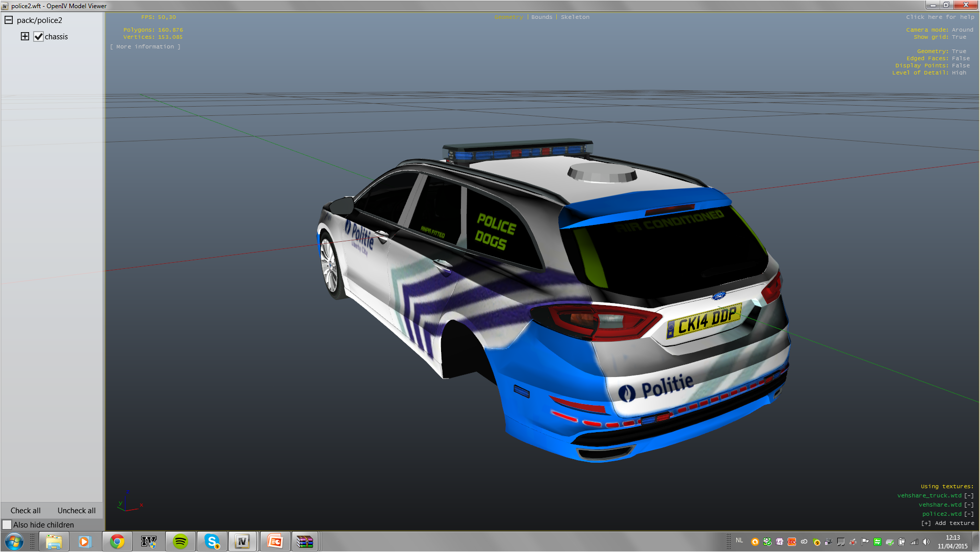Uncheck the chassis visibility checkbox
Image resolution: width=980 pixels, height=552 pixels.
pyautogui.click(x=38, y=36)
